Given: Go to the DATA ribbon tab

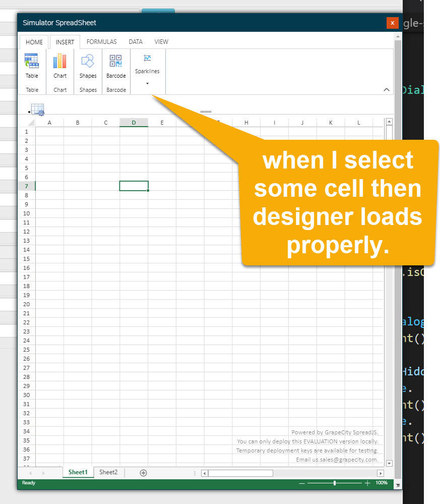Looking at the screenshot, I should (x=136, y=42).
